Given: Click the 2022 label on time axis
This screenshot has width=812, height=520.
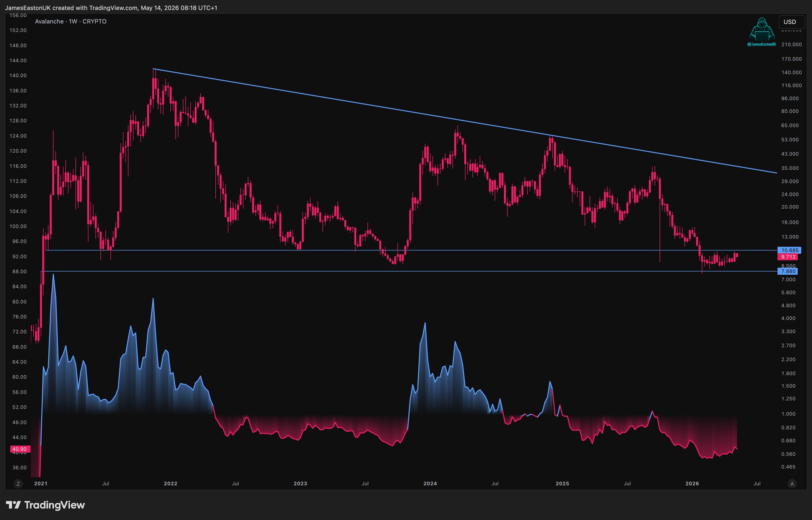Looking at the screenshot, I should 170,484.
